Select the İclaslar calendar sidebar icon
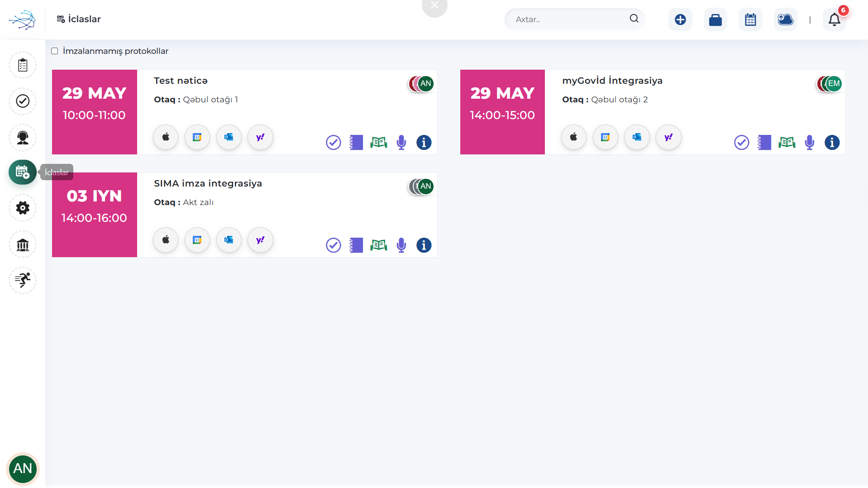Image resolution: width=868 pixels, height=488 pixels. coord(23,172)
